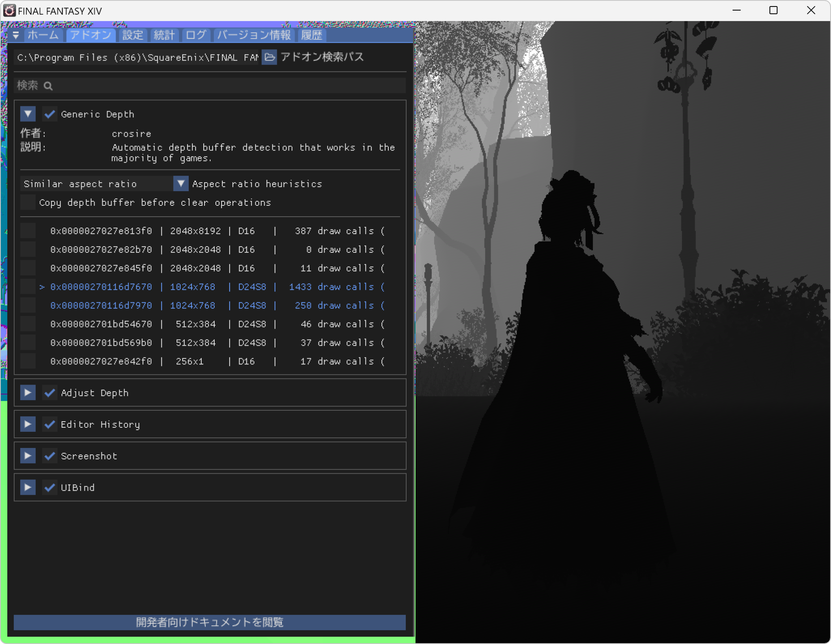Click the 開発者向けドキュメントを閲覧 button
This screenshot has width=831, height=644.
[x=209, y=622]
